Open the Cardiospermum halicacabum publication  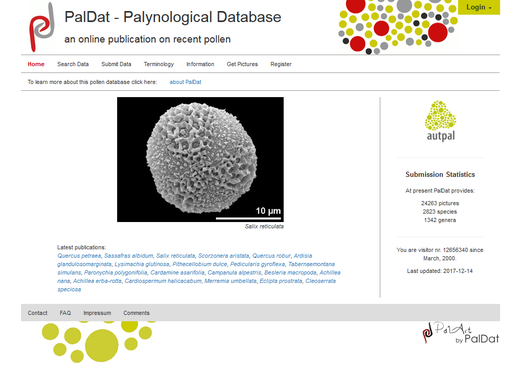click(163, 281)
